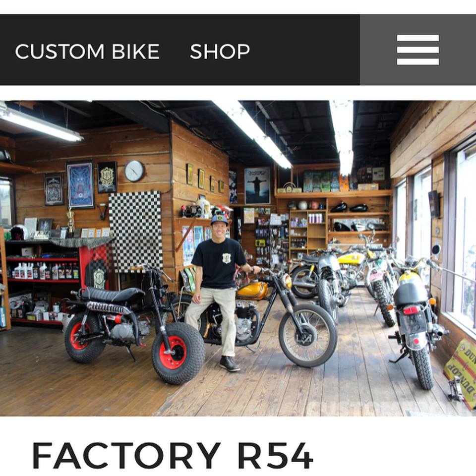The width and height of the screenshot is (476, 476).
Task: Click the gold trophy on the counter
Action: coord(70,222)
